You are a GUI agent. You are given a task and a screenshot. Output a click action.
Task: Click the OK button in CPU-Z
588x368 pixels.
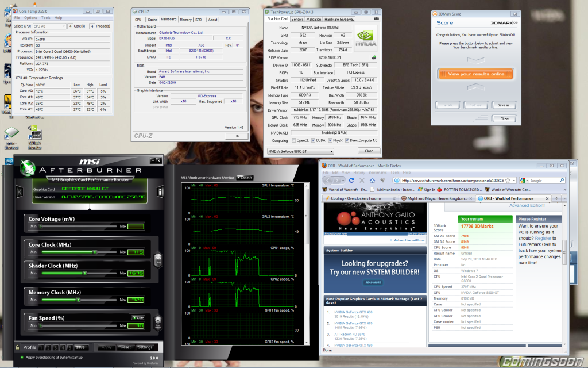click(x=237, y=136)
